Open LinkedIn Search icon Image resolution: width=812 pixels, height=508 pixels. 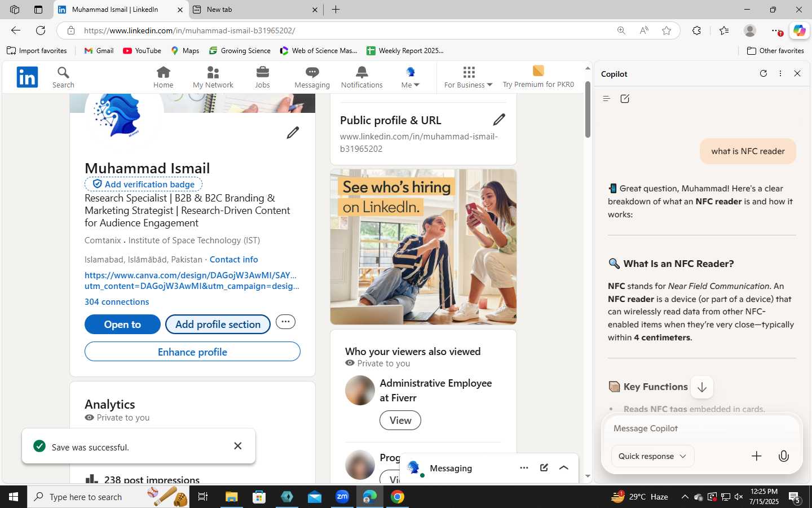(x=63, y=77)
